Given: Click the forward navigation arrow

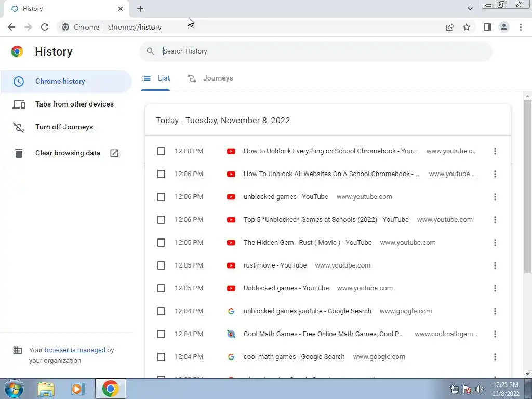Looking at the screenshot, I should (28, 27).
